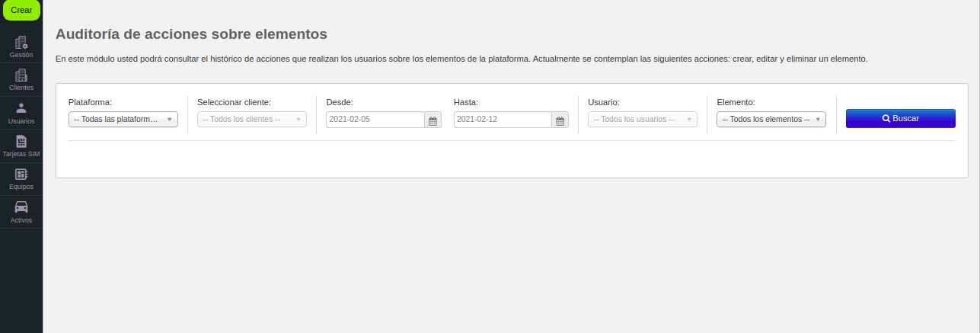This screenshot has width=980, height=333.
Task: Click the Hasta date input field
Action: pos(503,120)
